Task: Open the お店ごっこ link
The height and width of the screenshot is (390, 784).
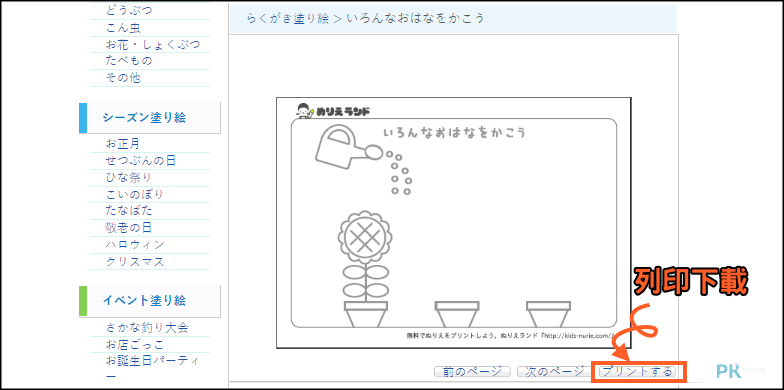Action: [x=135, y=345]
